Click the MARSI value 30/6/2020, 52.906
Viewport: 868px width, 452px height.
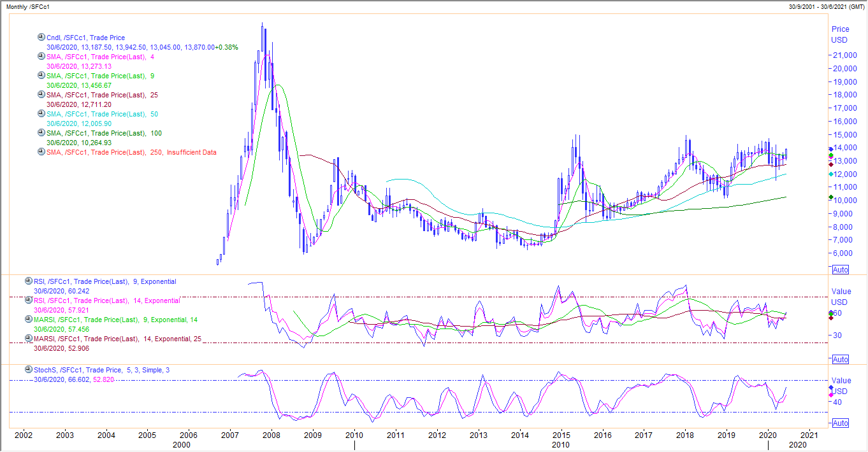62,349
